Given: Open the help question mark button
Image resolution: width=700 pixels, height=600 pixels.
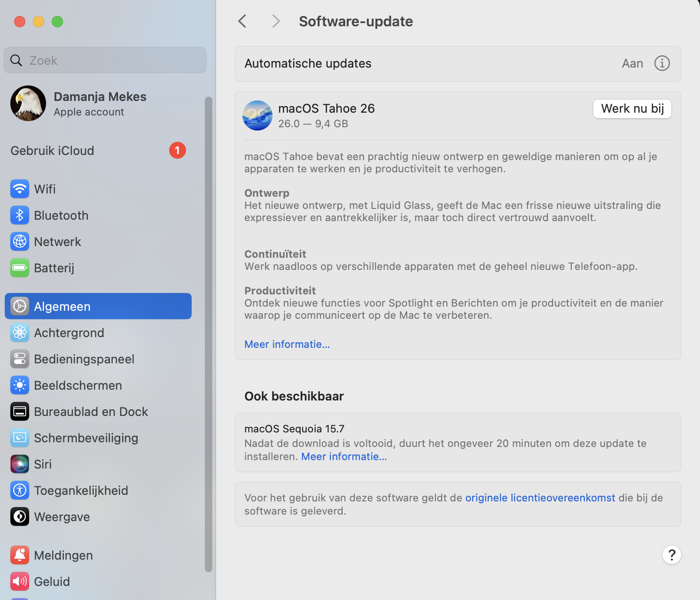Looking at the screenshot, I should [x=671, y=555].
